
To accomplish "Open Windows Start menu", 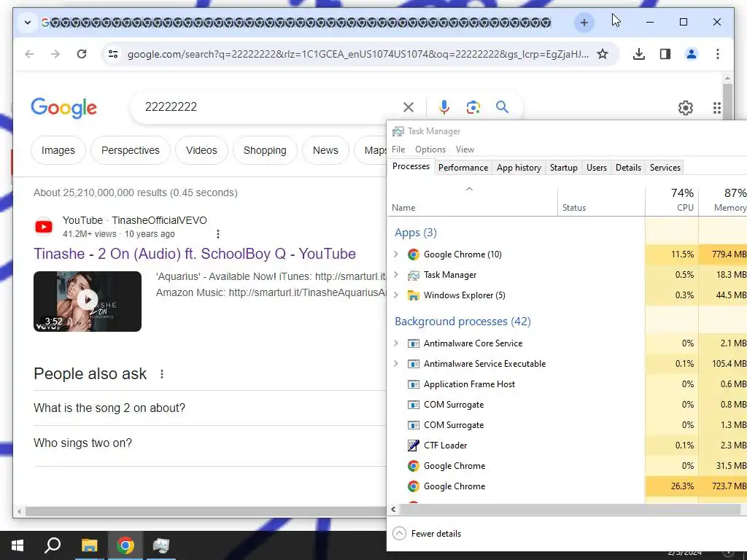I will click(x=18, y=545).
